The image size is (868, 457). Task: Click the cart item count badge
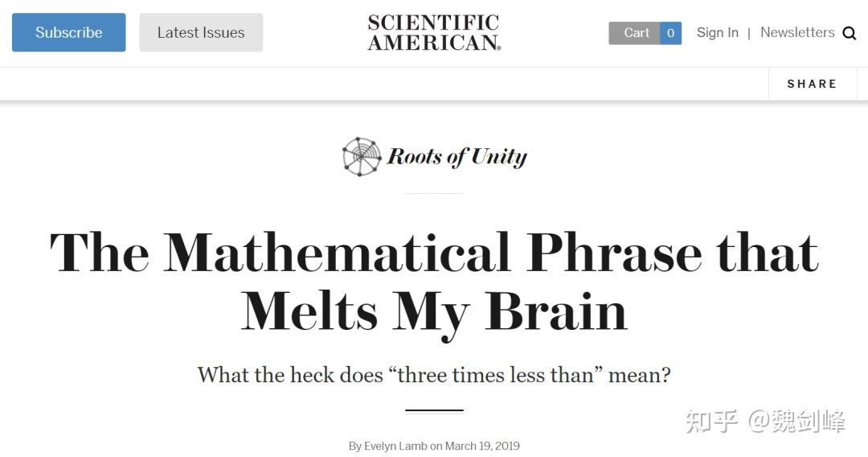[670, 33]
